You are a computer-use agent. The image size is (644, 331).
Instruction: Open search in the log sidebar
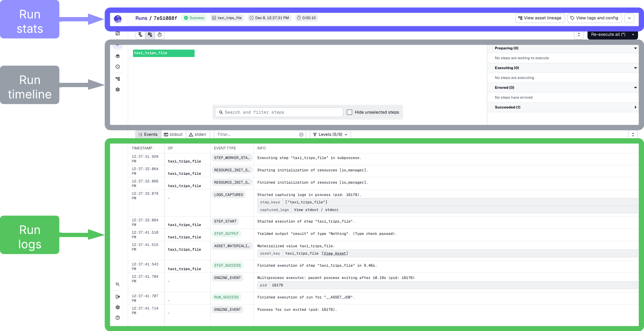coord(118,284)
